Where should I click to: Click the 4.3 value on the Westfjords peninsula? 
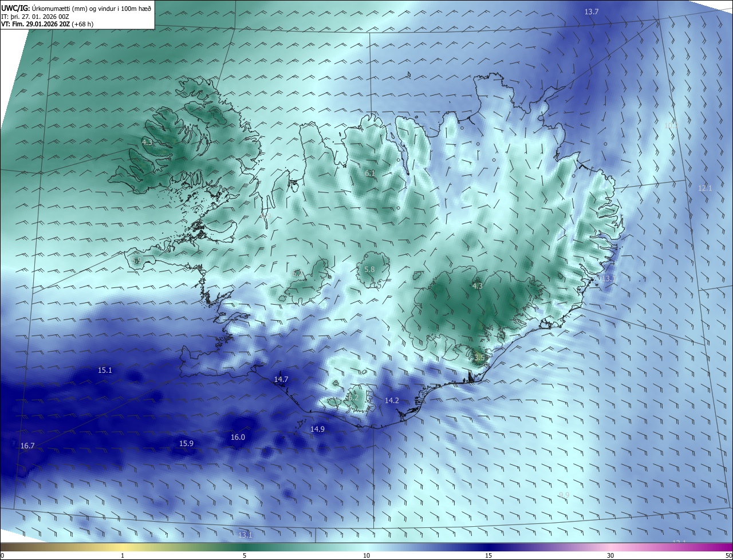tap(147, 142)
